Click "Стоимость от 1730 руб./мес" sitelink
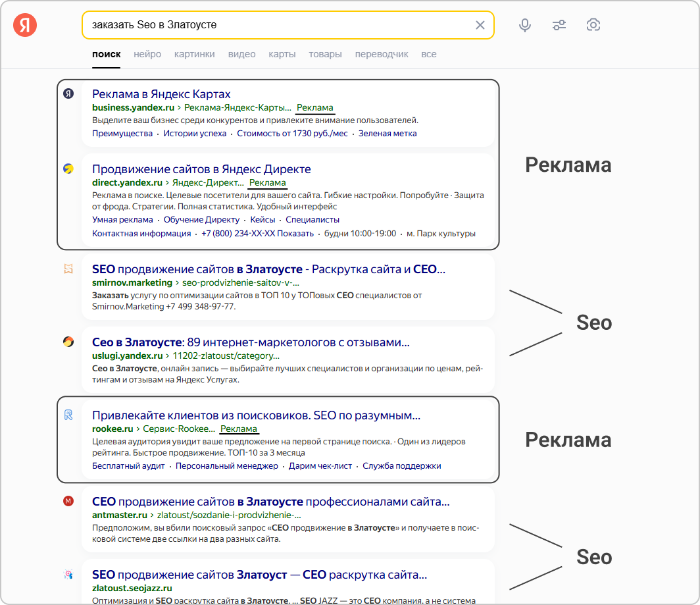 pyautogui.click(x=292, y=133)
